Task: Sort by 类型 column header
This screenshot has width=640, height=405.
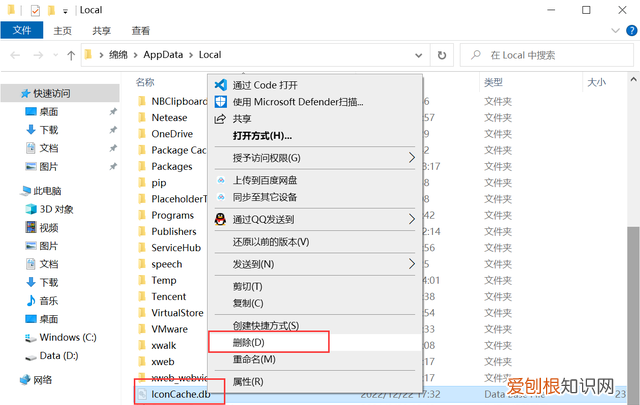Action: (x=493, y=82)
